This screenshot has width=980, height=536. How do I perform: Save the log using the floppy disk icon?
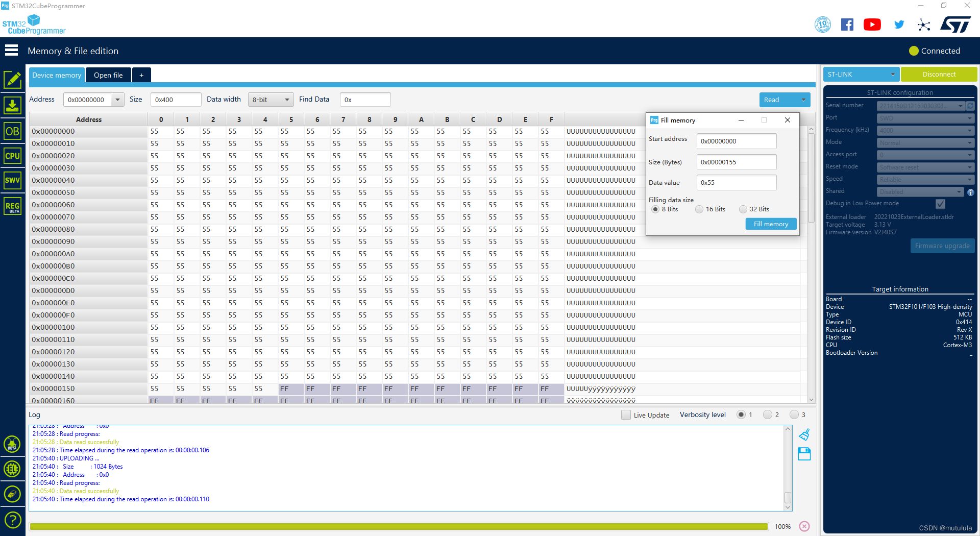(804, 454)
